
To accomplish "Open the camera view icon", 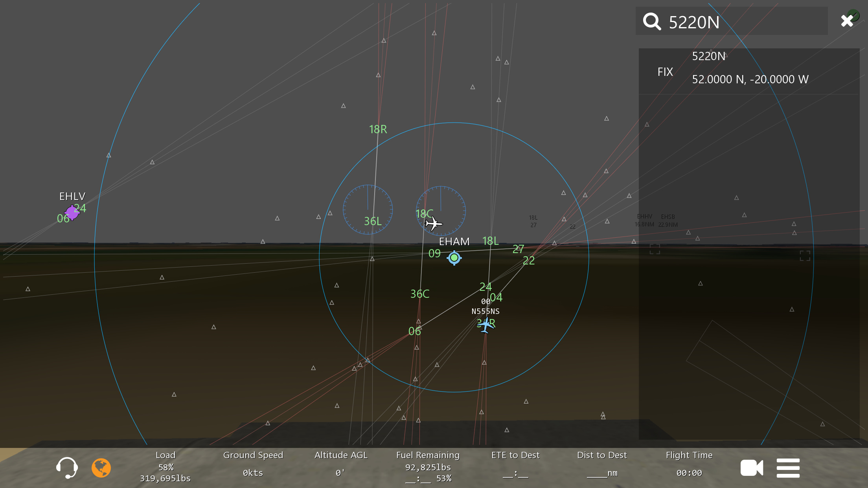I will click(751, 468).
